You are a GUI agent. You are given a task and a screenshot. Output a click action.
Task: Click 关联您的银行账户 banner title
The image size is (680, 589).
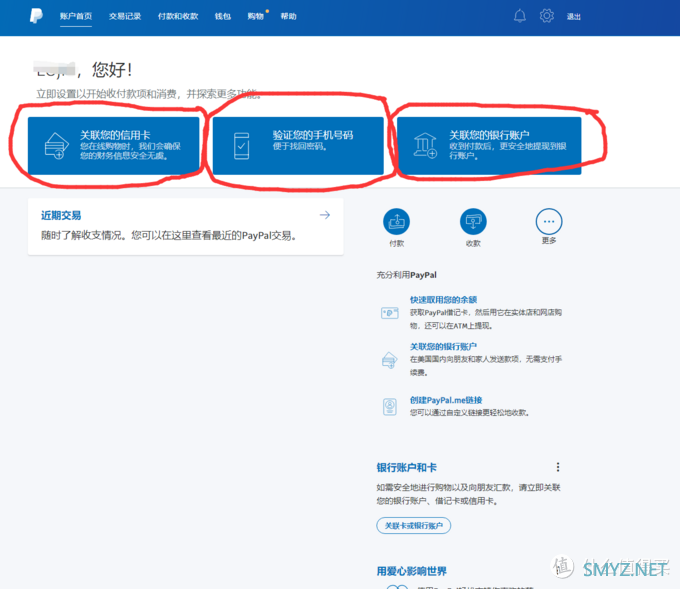tap(489, 135)
